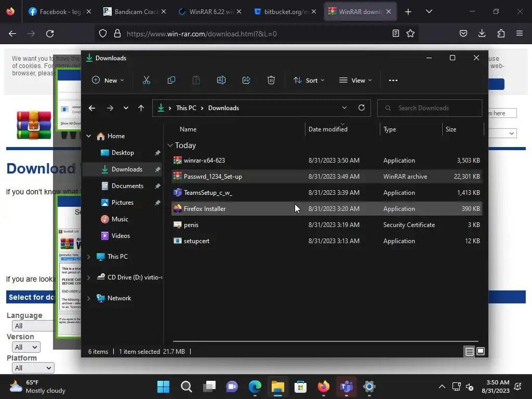The width and height of the screenshot is (532, 399).
Task: Open the Platform dropdown on webpage
Action: click(33, 368)
